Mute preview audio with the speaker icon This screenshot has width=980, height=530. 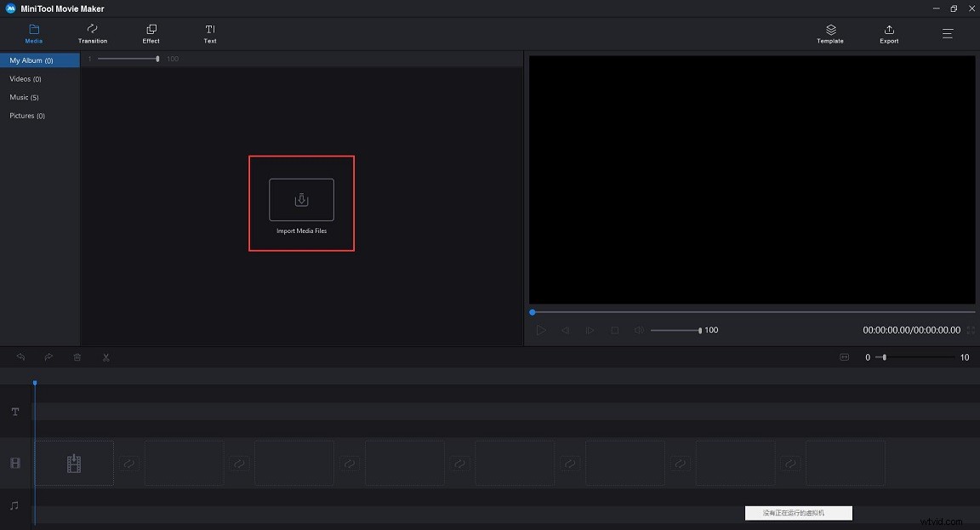click(x=639, y=330)
